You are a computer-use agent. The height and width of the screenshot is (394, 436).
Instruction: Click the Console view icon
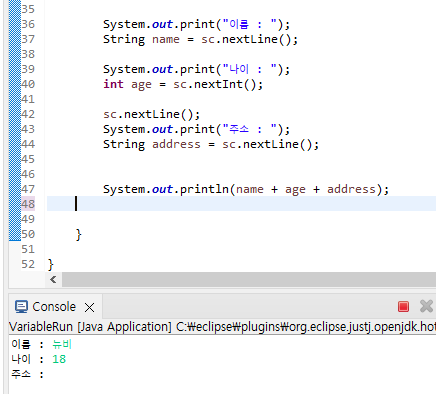click(21, 307)
